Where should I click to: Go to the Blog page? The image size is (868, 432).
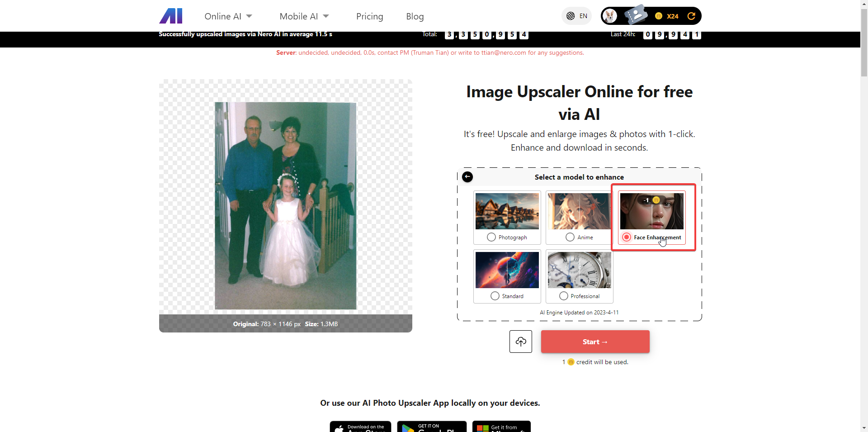coord(415,16)
